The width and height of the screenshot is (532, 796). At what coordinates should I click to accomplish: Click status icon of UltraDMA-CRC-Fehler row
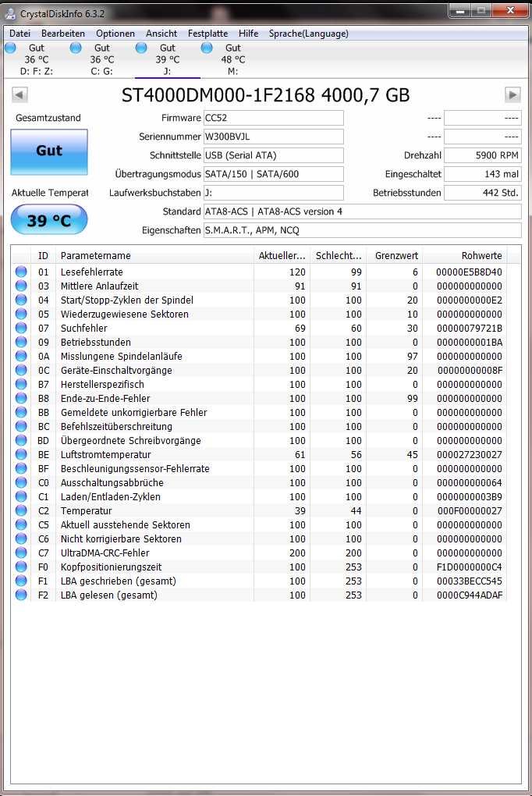[21, 553]
